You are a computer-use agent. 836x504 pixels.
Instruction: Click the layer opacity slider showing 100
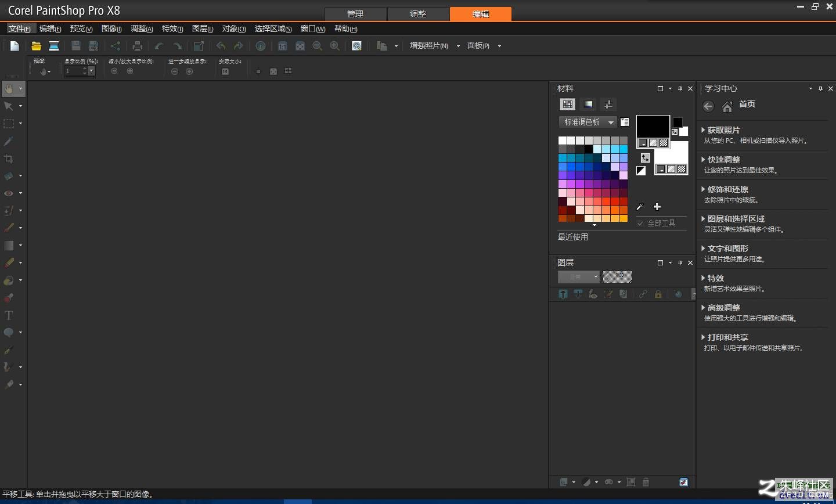(617, 277)
